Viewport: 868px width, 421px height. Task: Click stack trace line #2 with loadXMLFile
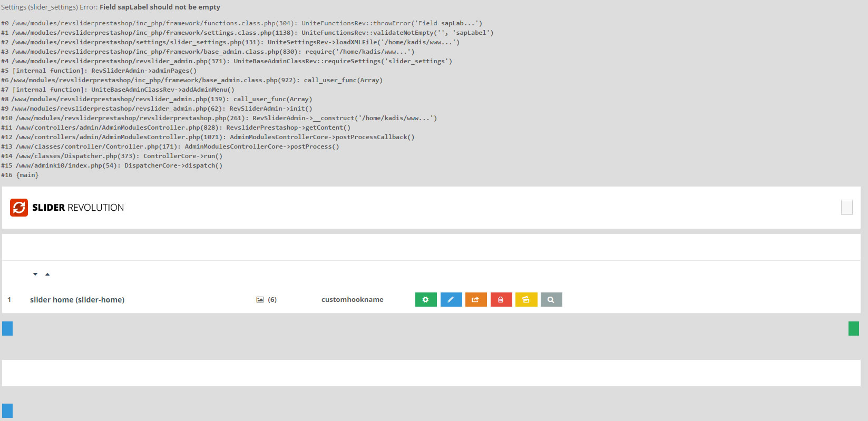click(230, 42)
